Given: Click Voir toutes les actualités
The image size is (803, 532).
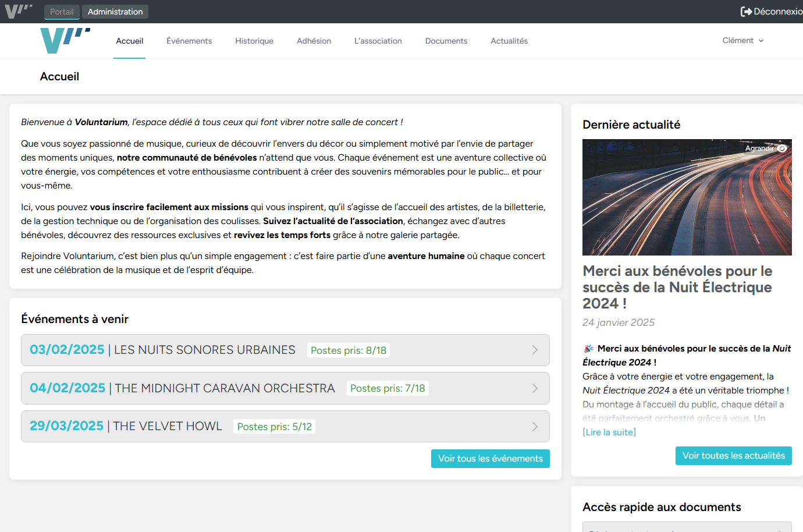Looking at the screenshot, I should [x=733, y=456].
